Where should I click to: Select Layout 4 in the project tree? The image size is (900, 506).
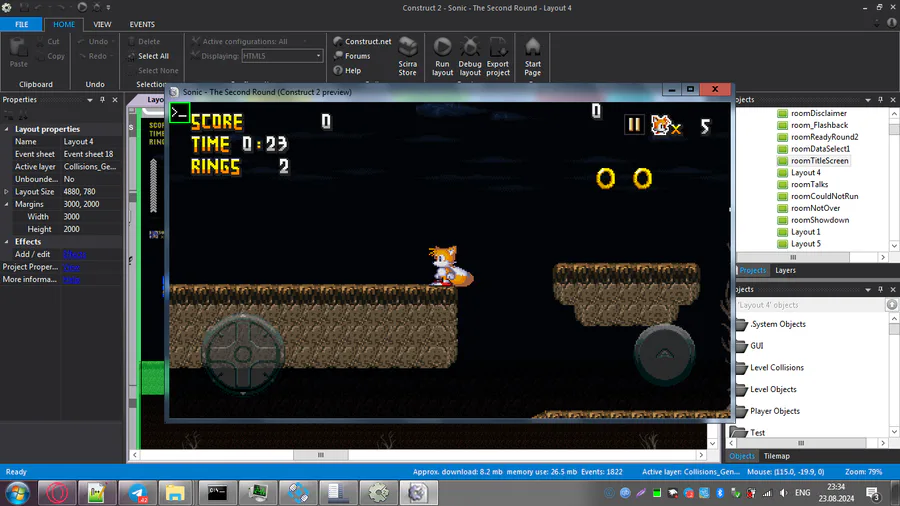[805, 173]
